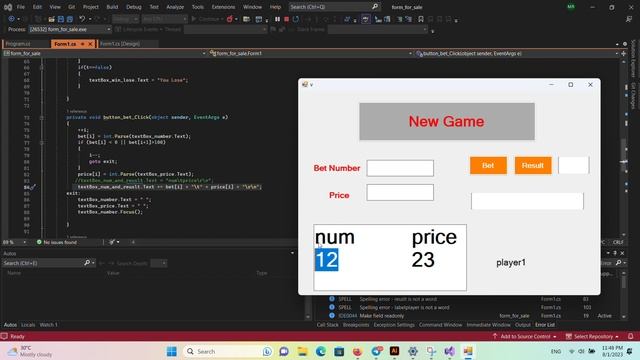Open the form_for_sale project navigation dropdown
The image size is (640, 360).
click(x=104, y=53)
